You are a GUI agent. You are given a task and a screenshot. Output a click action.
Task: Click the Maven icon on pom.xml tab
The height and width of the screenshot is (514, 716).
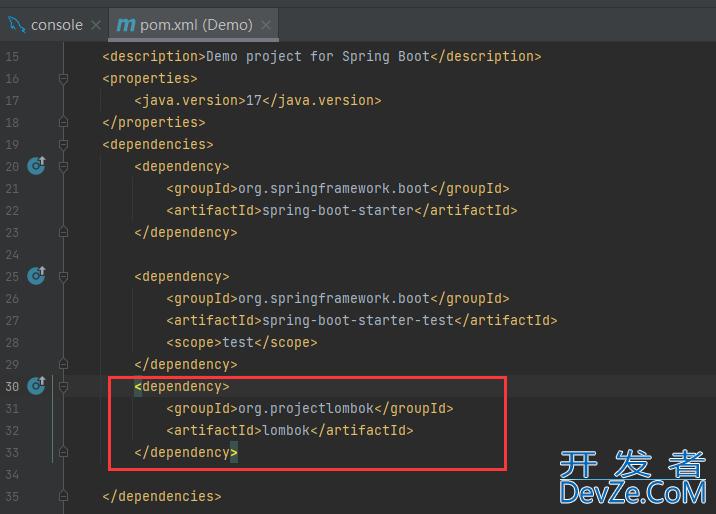click(126, 25)
